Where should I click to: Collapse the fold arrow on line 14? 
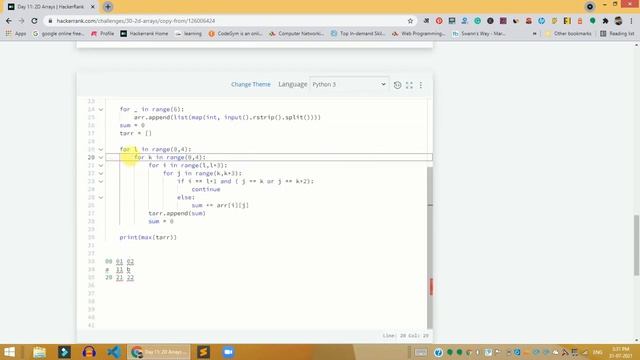(x=101, y=109)
